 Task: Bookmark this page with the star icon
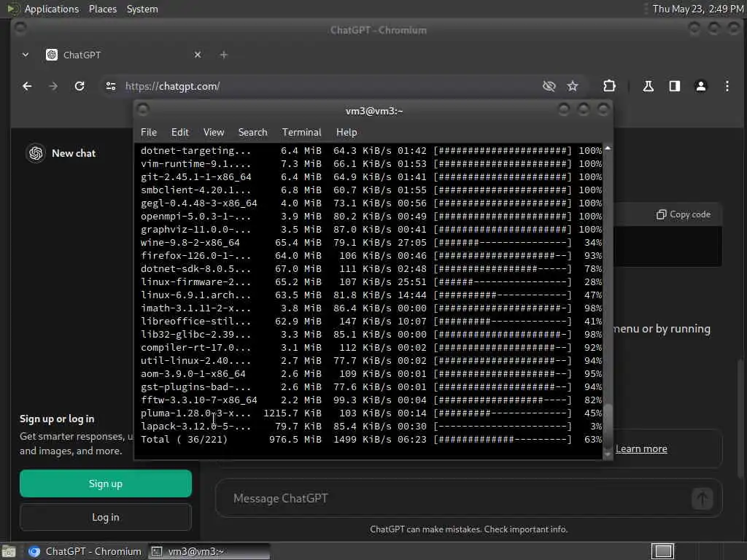[573, 86]
